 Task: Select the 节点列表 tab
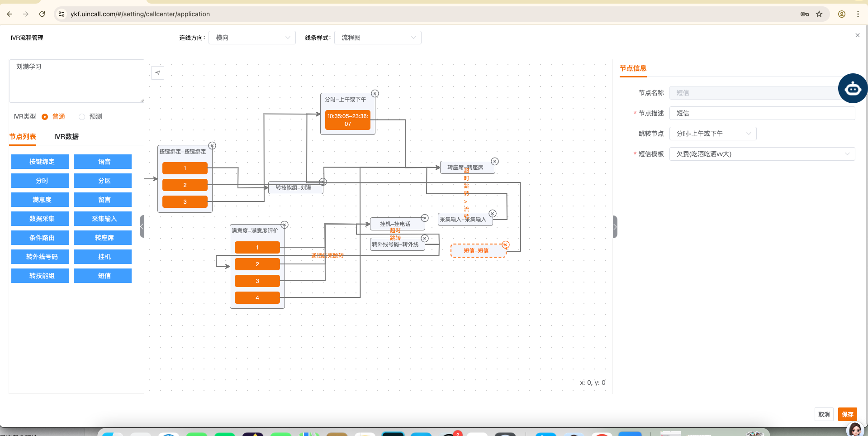[x=23, y=137]
